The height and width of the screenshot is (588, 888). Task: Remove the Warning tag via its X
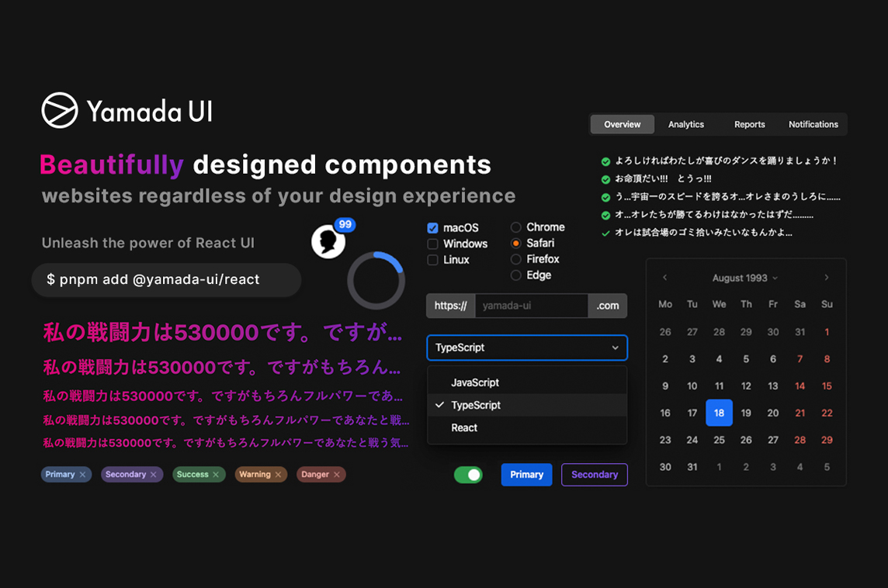click(x=278, y=475)
